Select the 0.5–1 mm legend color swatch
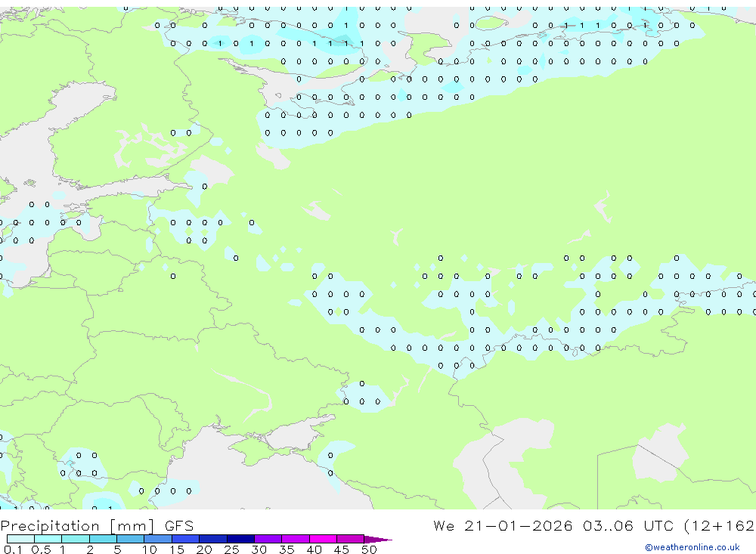This screenshot has width=756, height=554. click(x=48, y=539)
